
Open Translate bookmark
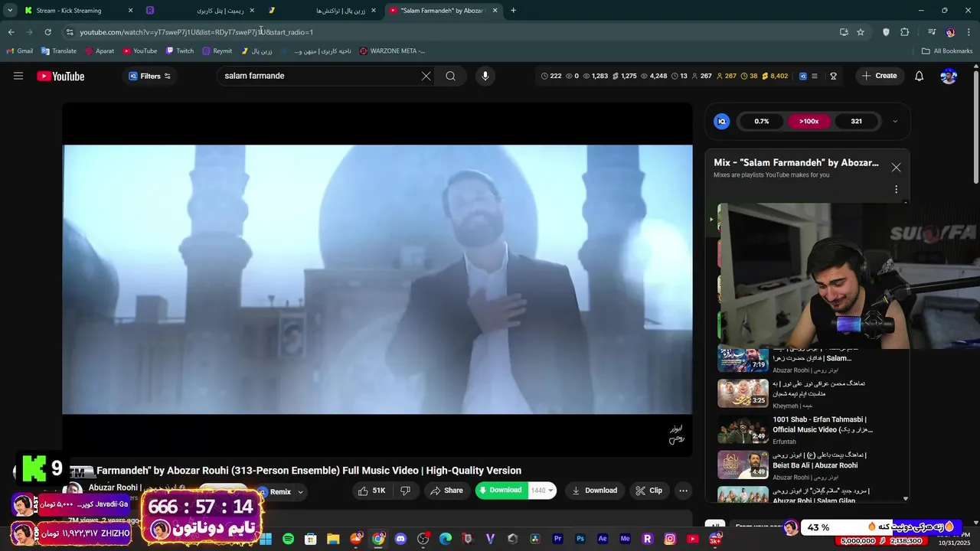click(x=59, y=51)
